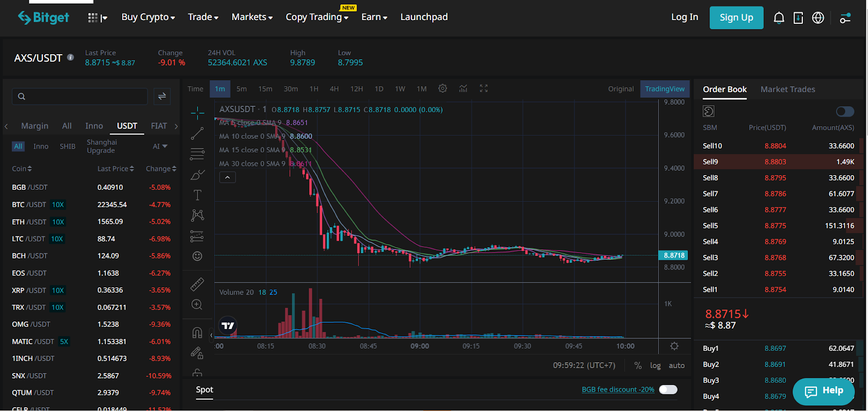The width and height of the screenshot is (868, 411).
Task: Sort coin list by Last Price
Action: [x=116, y=169]
